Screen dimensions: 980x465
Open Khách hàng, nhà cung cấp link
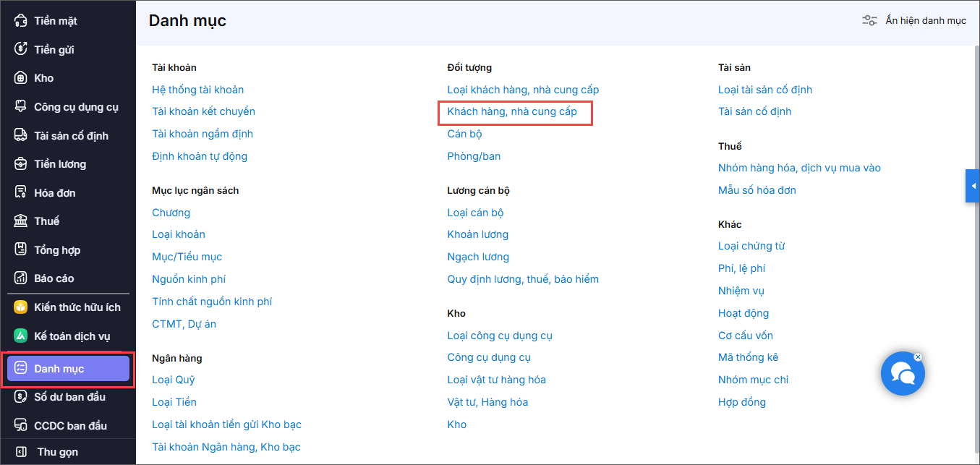512,111
